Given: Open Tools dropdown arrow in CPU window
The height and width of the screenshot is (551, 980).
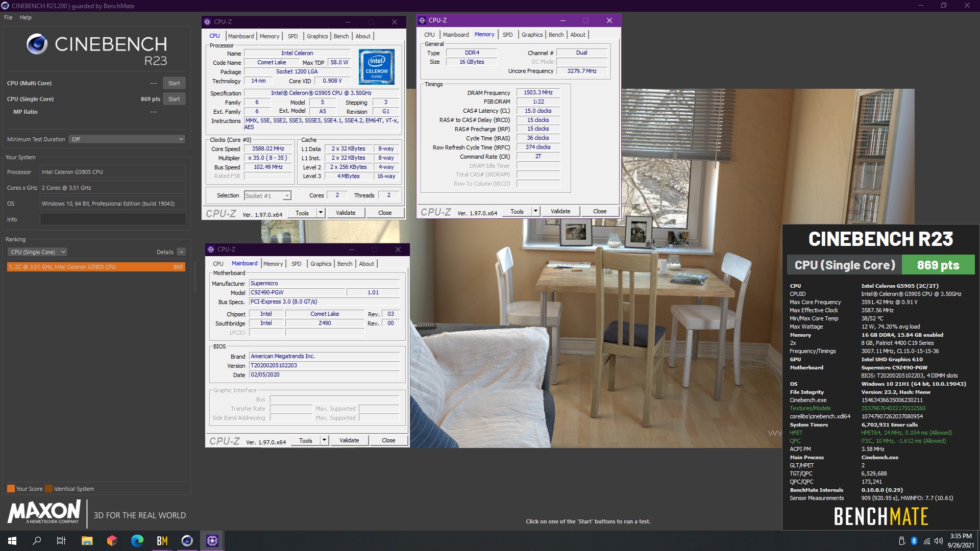Looking at the screenshot, I should 321,213.
